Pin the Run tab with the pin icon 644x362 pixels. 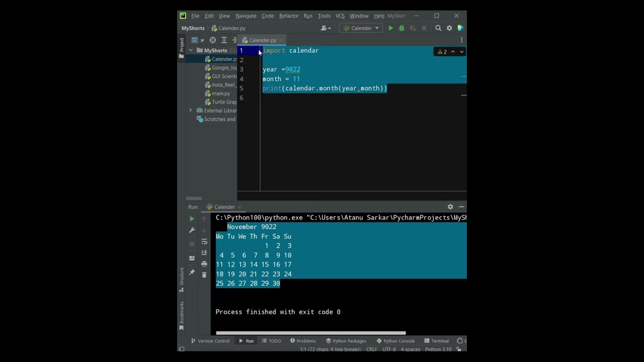(x=192, y=272)
